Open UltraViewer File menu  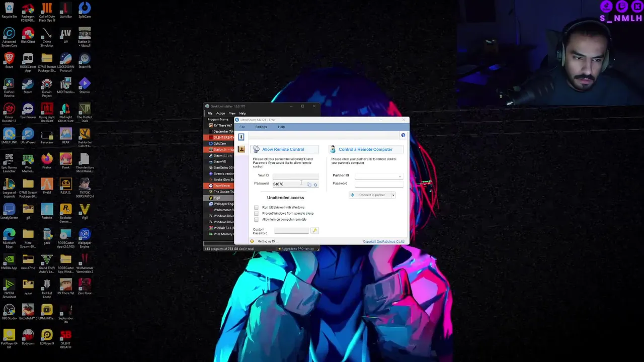point(242,127)
